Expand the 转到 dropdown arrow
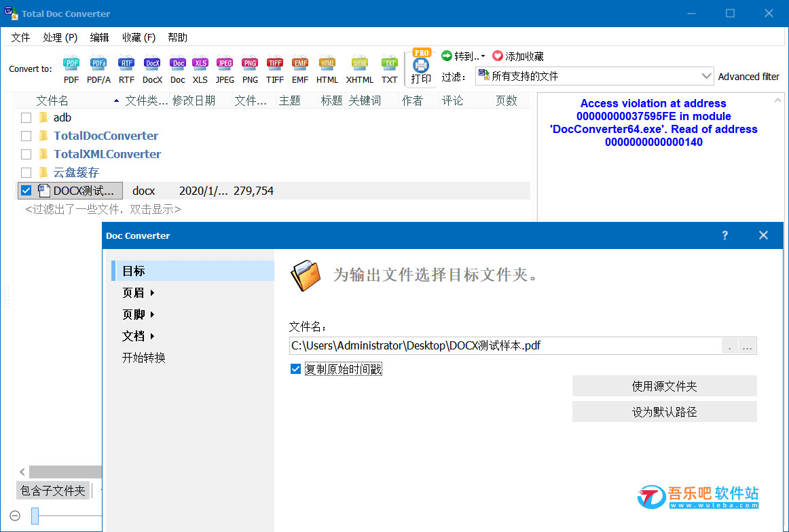The width and height of the screenshot is (789, 532). [483, 56]
